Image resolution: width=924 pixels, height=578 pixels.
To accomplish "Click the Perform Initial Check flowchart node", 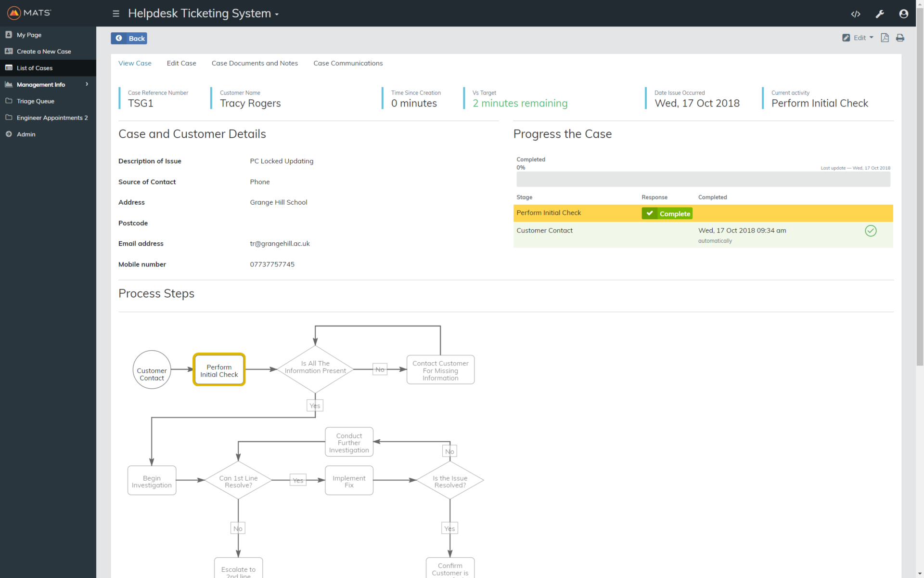I will coord(219,370).
